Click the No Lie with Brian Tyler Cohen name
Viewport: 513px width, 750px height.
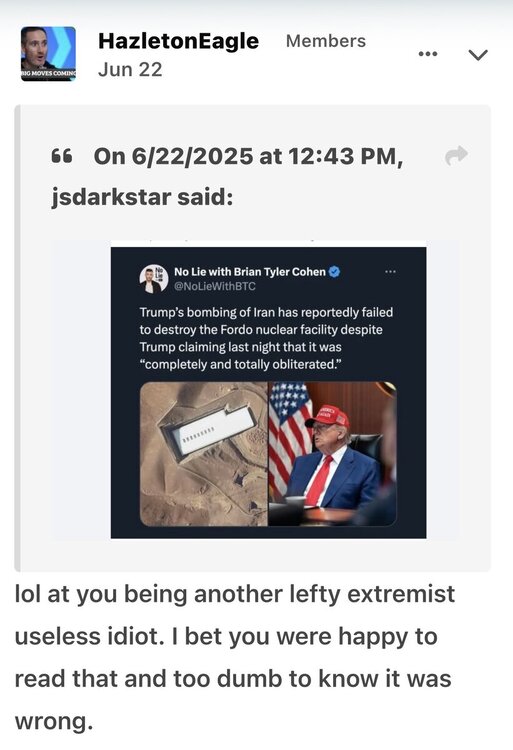[x=250, y=272]
